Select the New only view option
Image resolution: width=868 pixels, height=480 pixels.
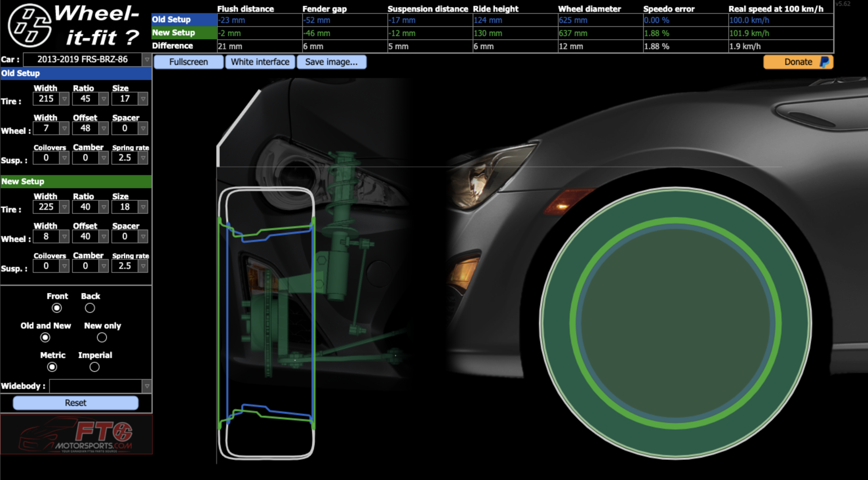coord(102,337)
